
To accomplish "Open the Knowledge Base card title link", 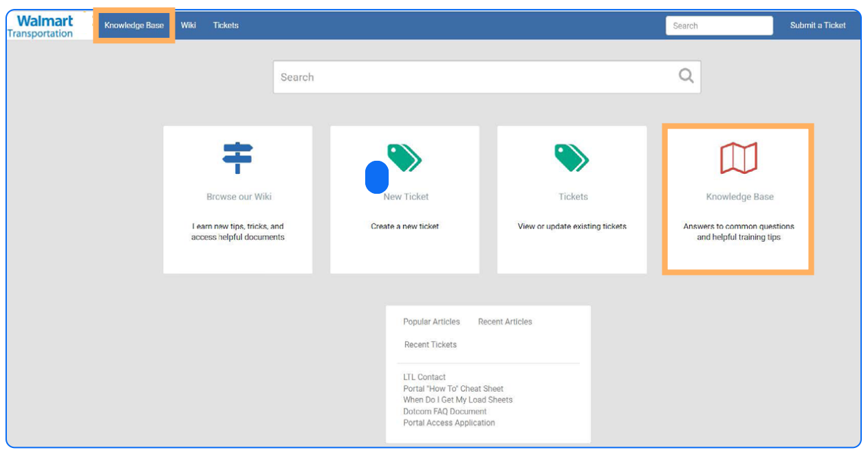I will click(739, 197).
